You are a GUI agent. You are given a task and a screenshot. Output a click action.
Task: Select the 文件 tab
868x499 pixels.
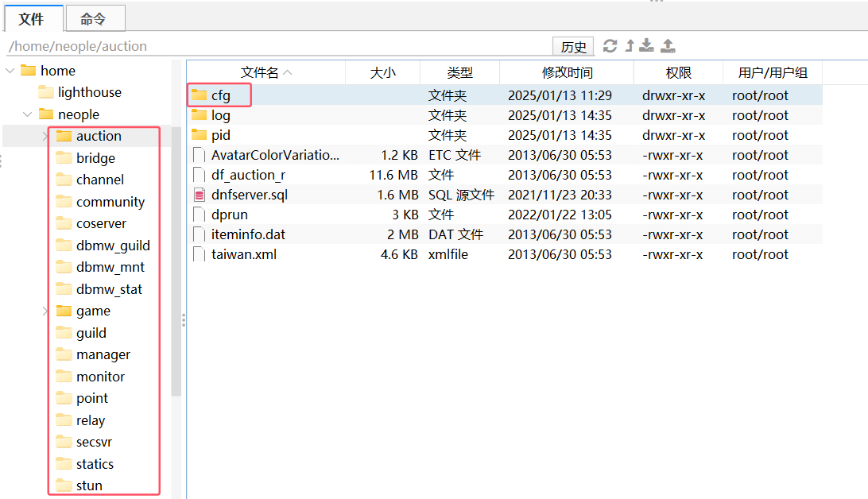[x=31, y=19]
